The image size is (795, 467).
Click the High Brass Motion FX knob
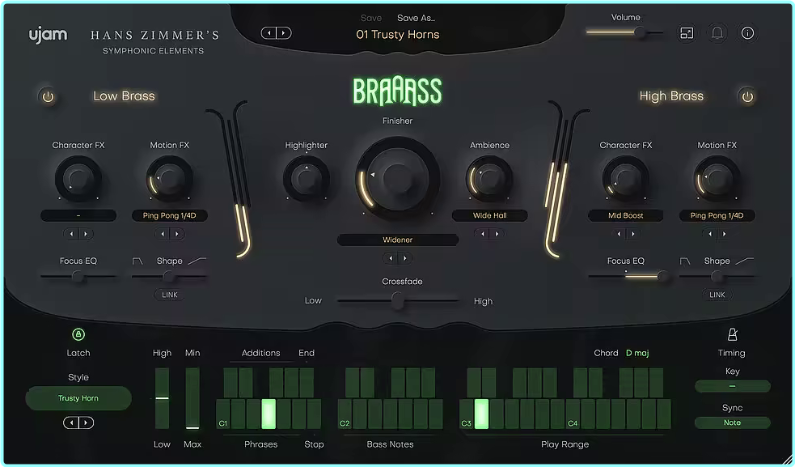[x=717, y=178]
